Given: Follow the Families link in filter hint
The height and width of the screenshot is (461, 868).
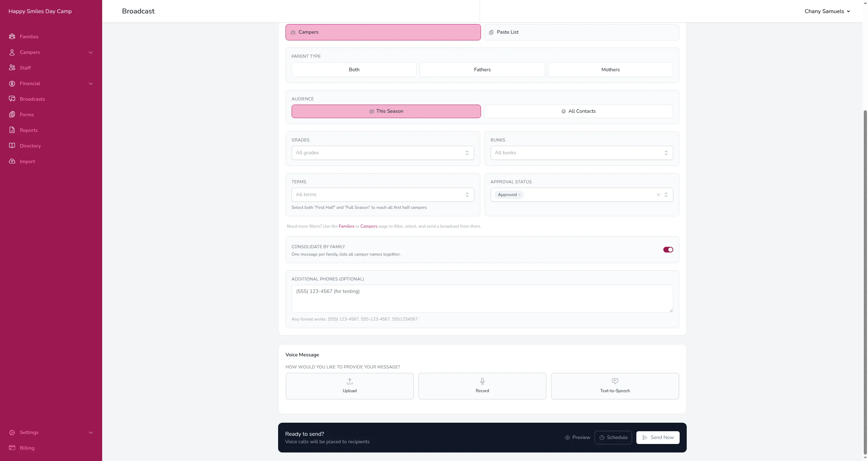Looking at the screenshot, I should point(347,226).
